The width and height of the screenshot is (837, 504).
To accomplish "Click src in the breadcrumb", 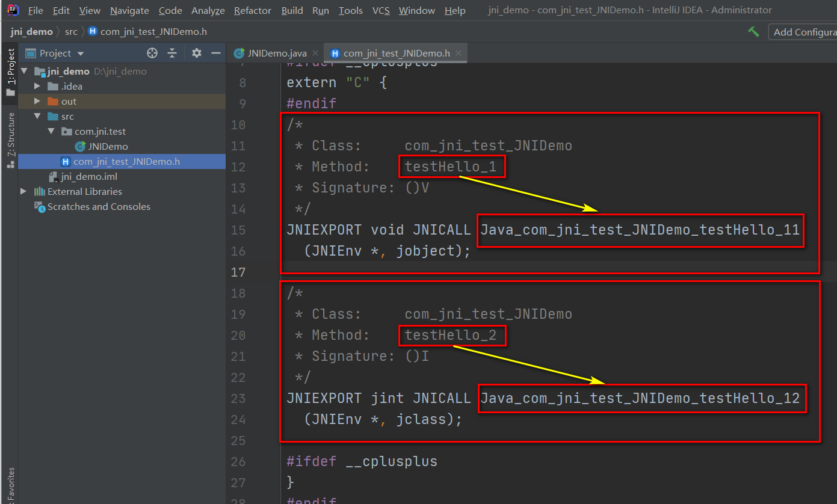I will click(x=71, y=32).
